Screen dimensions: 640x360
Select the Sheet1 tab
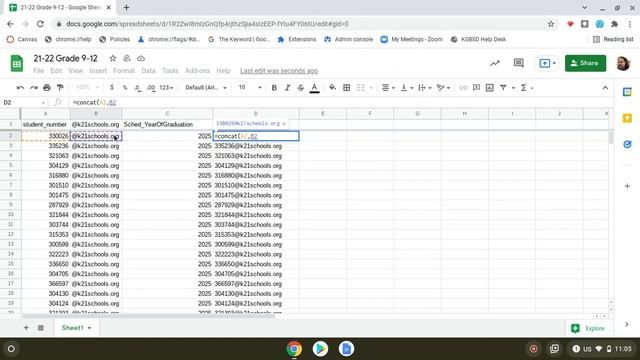tap(76, 327)
